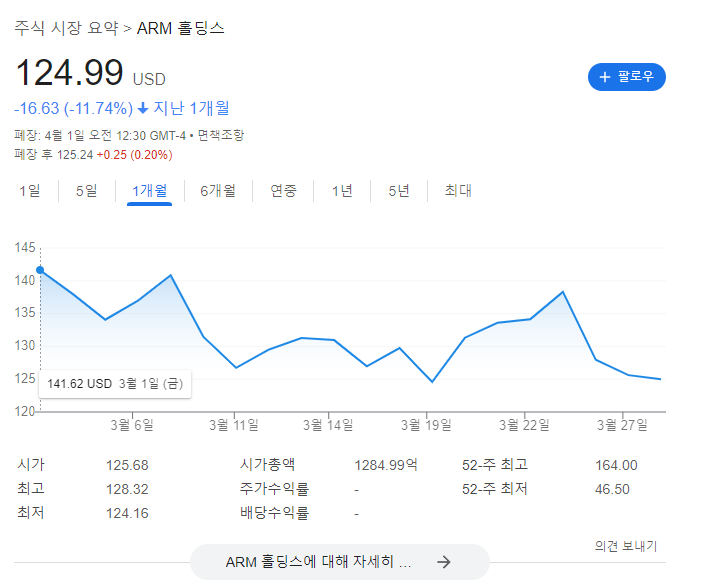This screenshot has height=585, width=711.
Task: Click the arrow icon in the details button
Action: 444,562
